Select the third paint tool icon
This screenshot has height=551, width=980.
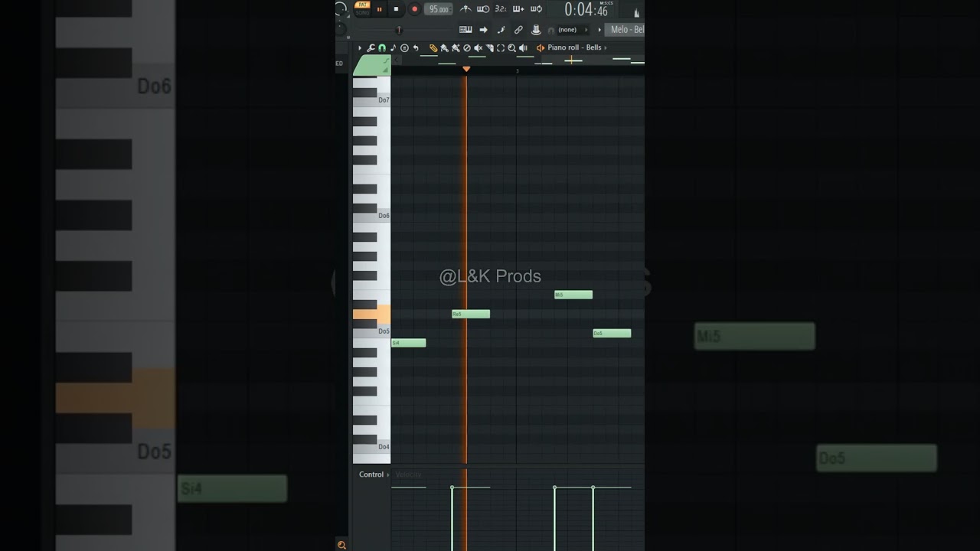[x=456, y=47]
